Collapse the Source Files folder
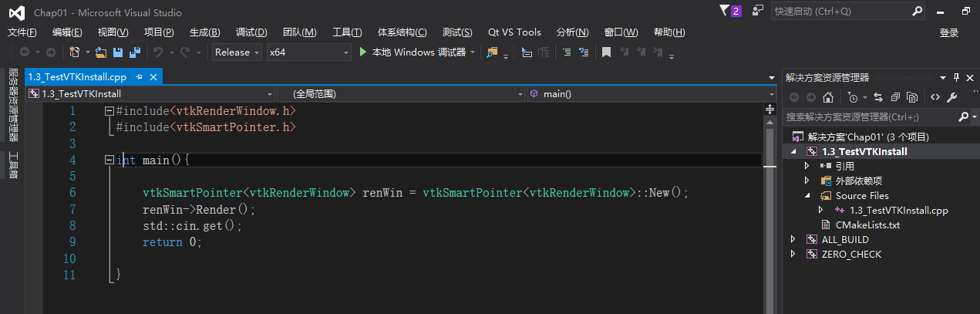Image resolution: width=980 pixels, height=314 pixels. click(x=807, y=195)
